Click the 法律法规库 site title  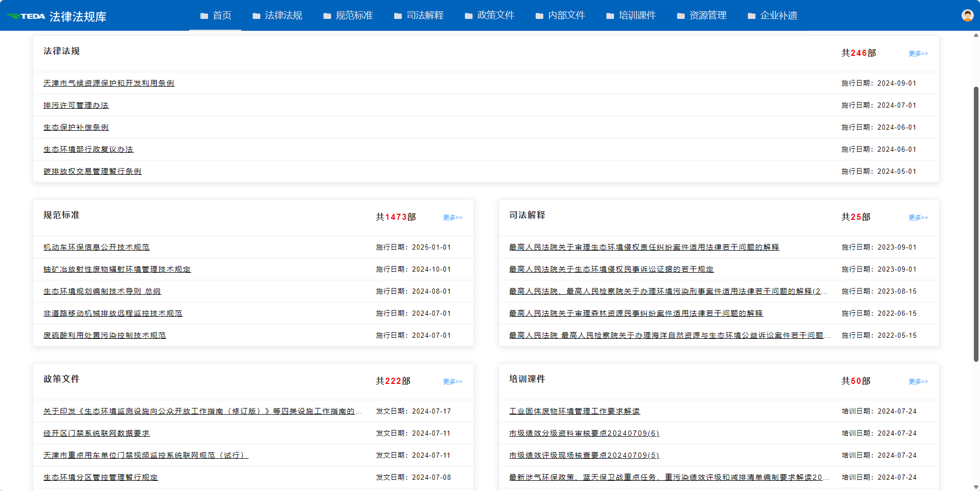(78, 17)
